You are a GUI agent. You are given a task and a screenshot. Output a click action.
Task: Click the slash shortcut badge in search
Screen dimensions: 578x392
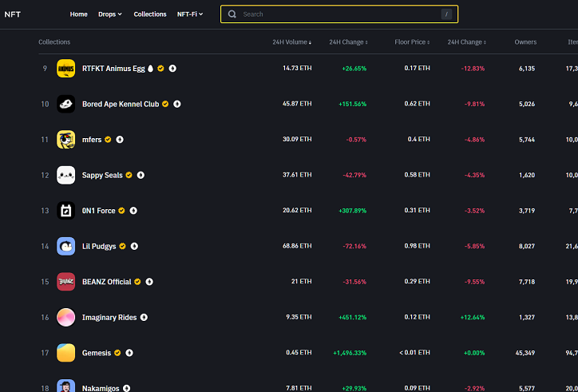(446, 14)
